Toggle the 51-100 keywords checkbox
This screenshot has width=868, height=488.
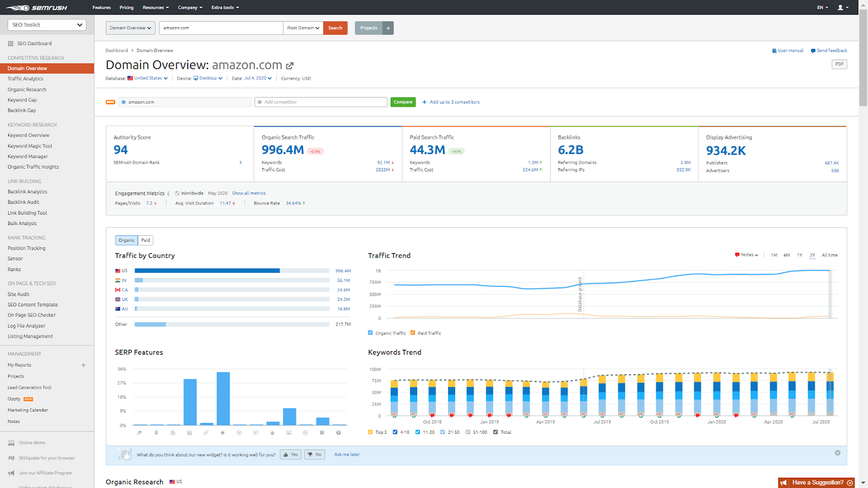pos(468,432)
